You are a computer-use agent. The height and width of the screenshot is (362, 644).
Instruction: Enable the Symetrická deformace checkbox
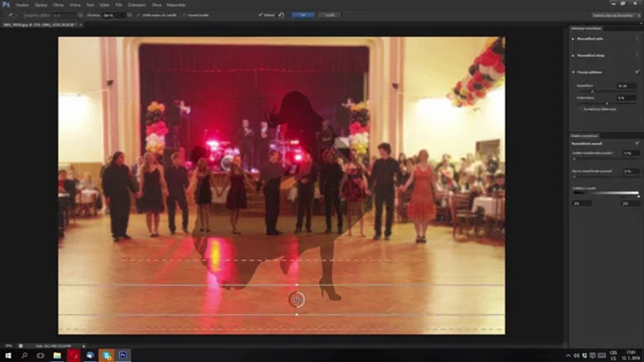pos(580,109)
